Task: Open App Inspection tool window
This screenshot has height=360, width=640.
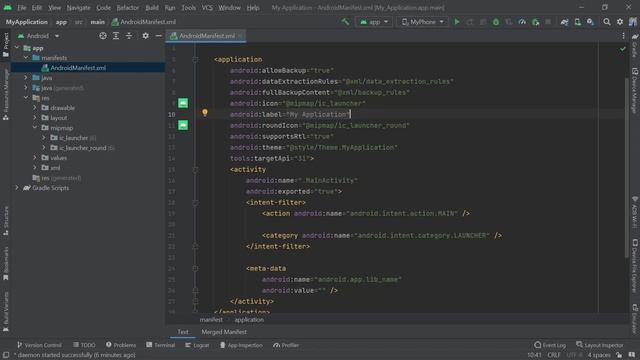Action: [241, 345]
